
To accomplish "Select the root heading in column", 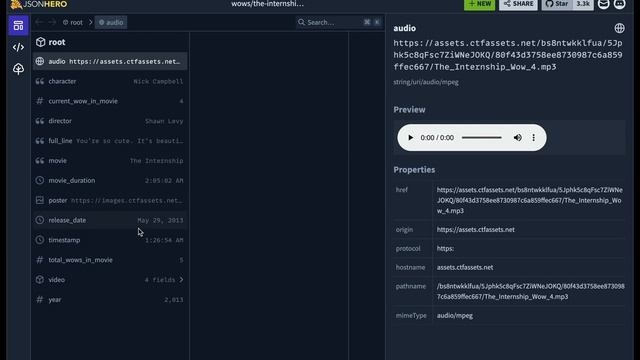I will [51, 42].
